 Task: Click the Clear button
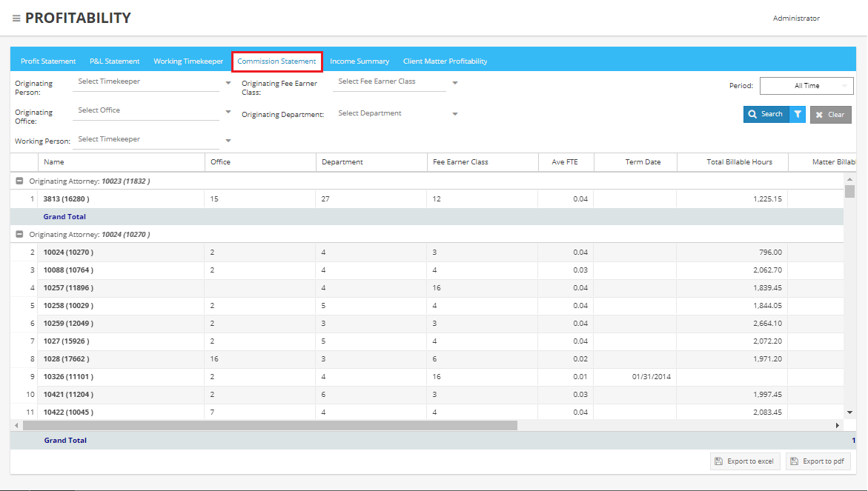click(830, 115)
